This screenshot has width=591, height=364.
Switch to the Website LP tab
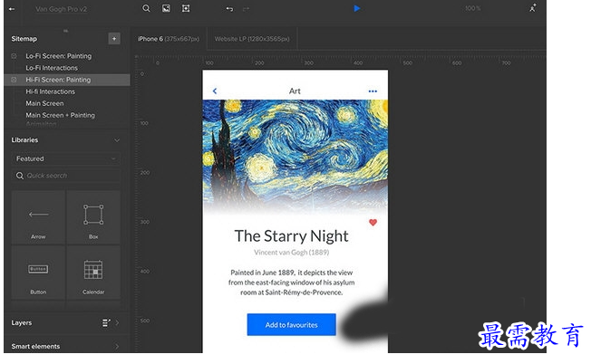click(x=252, y=39)
